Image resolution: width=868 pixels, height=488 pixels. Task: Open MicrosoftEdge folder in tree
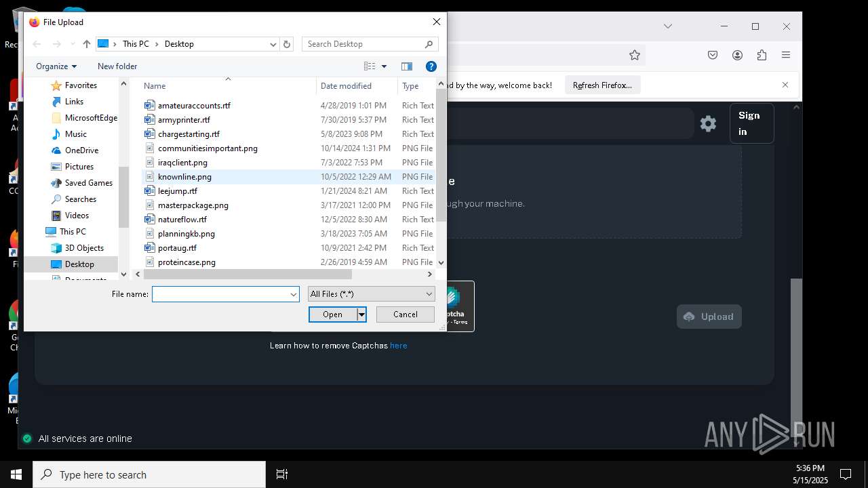coord(91,118)
